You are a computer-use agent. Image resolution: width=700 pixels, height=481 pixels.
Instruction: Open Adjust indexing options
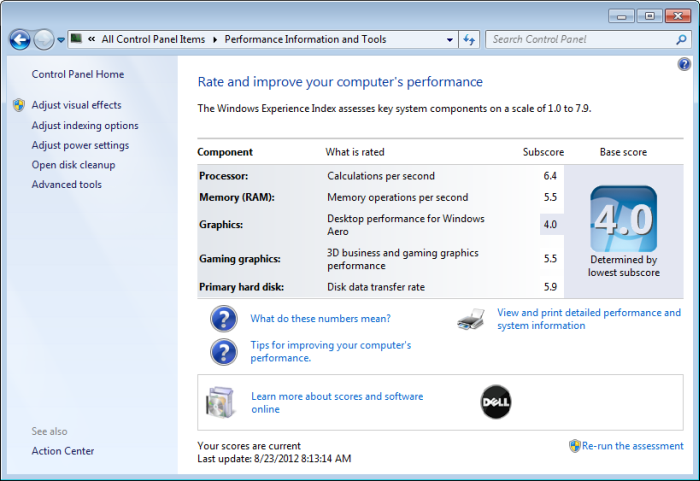tap(85, 125)
